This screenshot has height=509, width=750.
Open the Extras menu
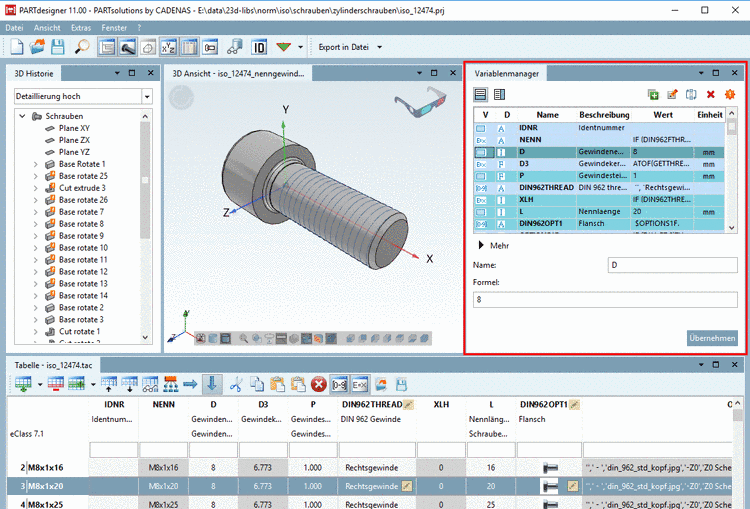point(81,28)
